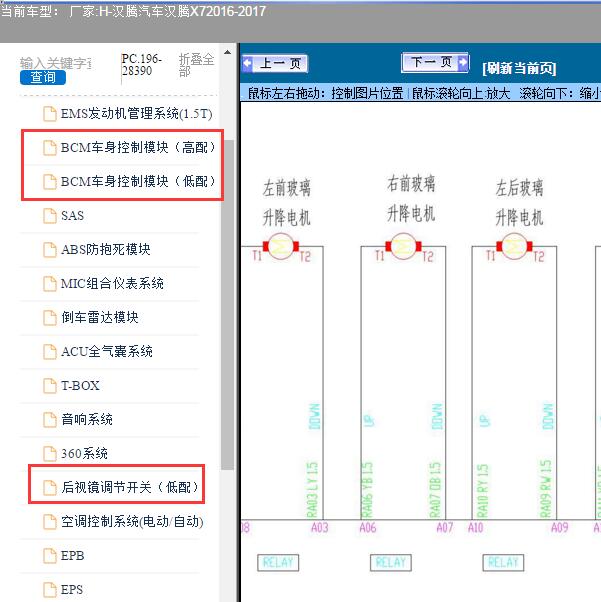Select ACU安全气囊系统 entry text
Screen dimensions: 601x602
click(106, 351)
